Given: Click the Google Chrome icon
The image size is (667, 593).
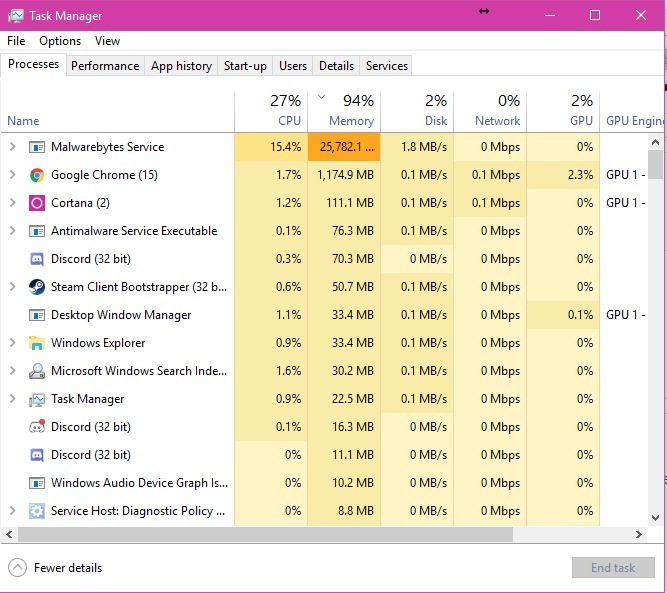Looking at the screenshot, I should [x=37, y=175].
